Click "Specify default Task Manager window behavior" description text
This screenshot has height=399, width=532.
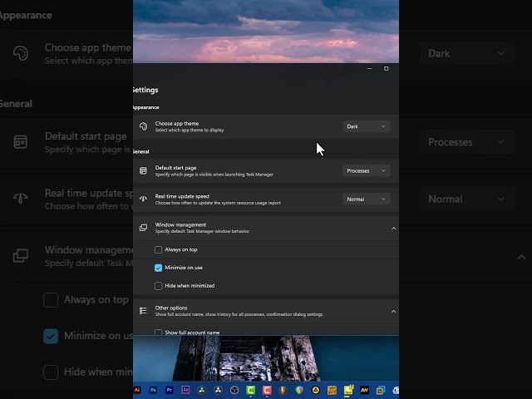pos(202,231)
